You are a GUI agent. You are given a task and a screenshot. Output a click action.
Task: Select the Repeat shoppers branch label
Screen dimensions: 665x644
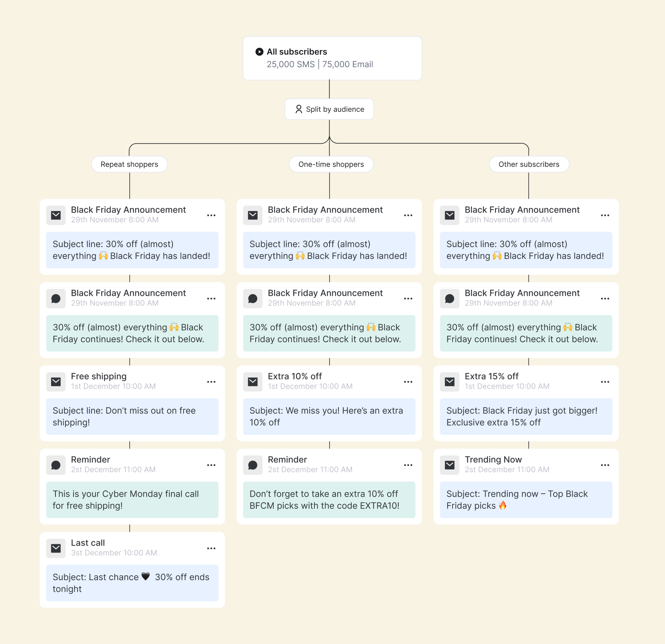(x=129, y=164)
